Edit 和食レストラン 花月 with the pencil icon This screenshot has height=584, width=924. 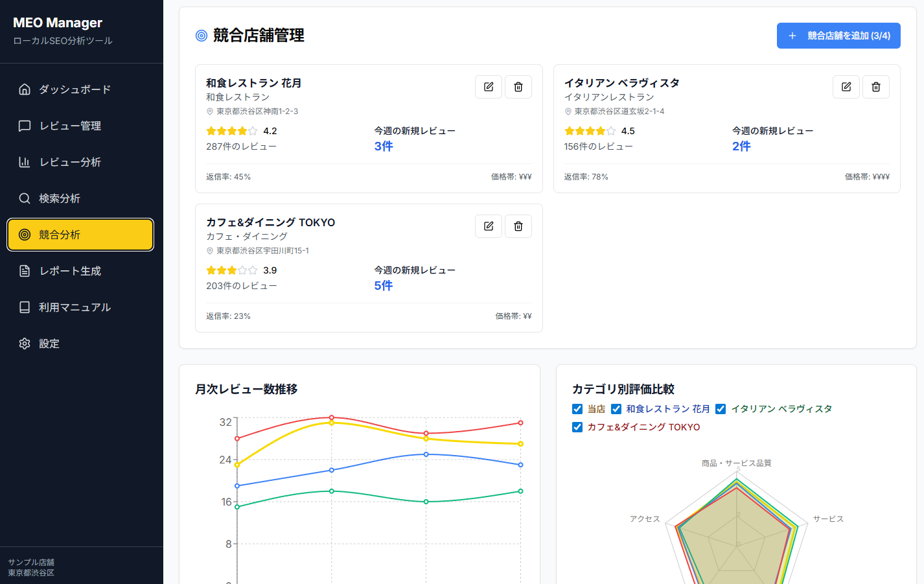(x=489, y=86)
